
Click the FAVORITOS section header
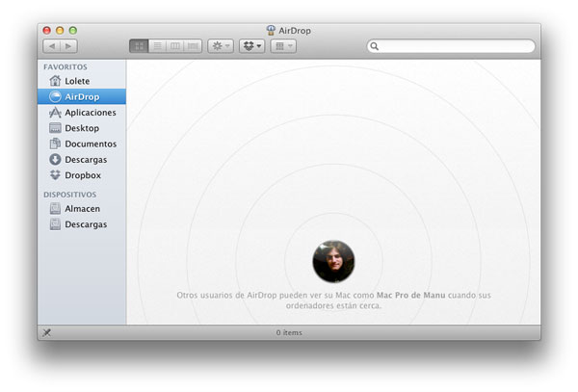pos(66,67)
